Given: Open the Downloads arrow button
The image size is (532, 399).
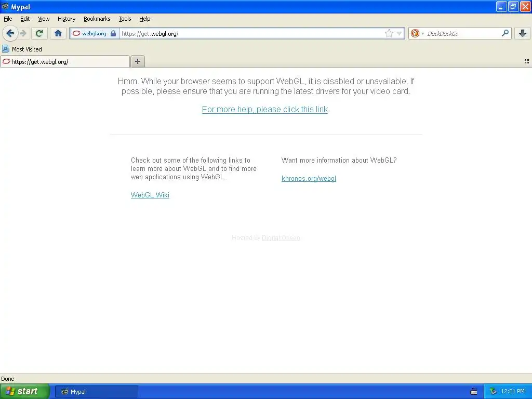Looking at the screenshot, I should pos(523,33).
